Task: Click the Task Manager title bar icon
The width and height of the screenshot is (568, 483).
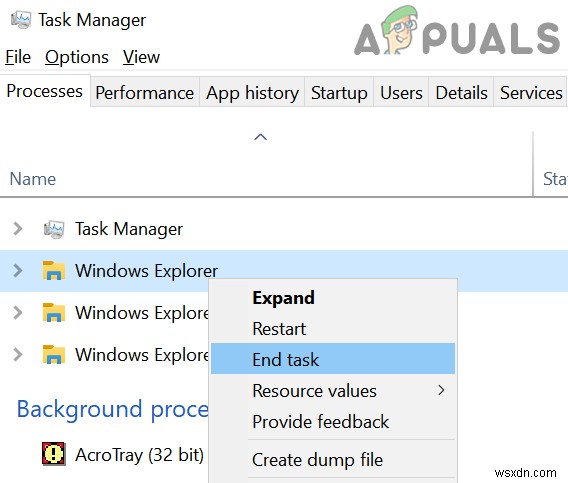Action: point(21,20)
